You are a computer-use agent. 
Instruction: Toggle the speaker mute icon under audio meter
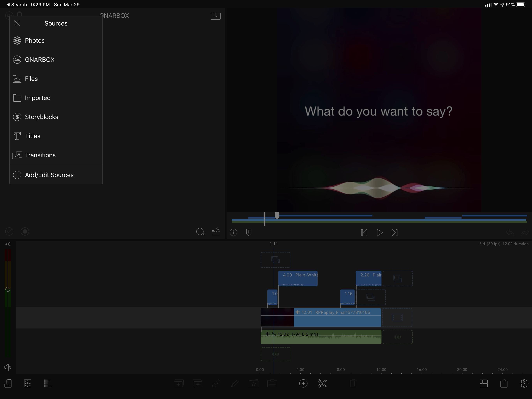(x=8, y=367)
